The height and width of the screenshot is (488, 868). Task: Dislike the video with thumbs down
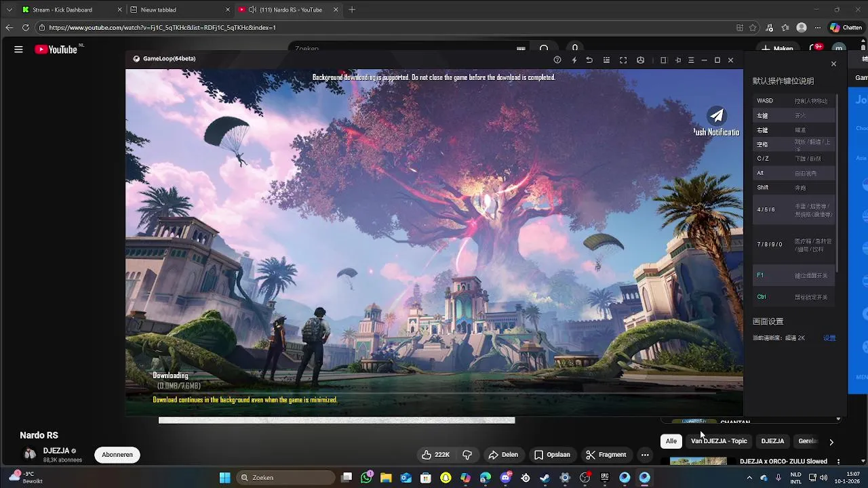[467, 455]
